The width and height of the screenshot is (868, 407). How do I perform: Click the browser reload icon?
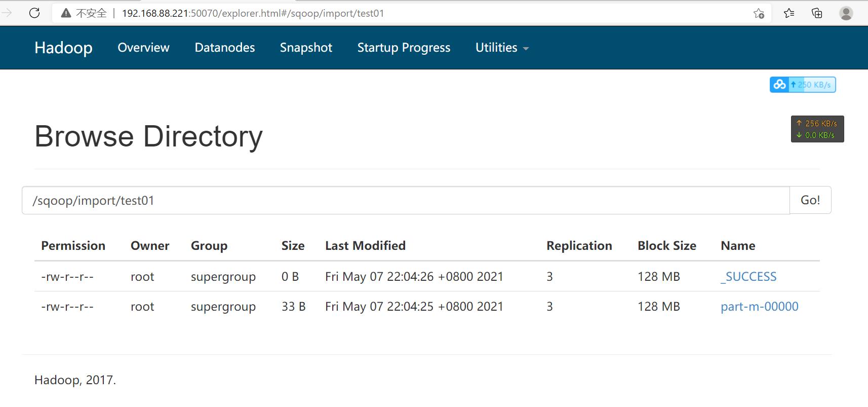34,13
